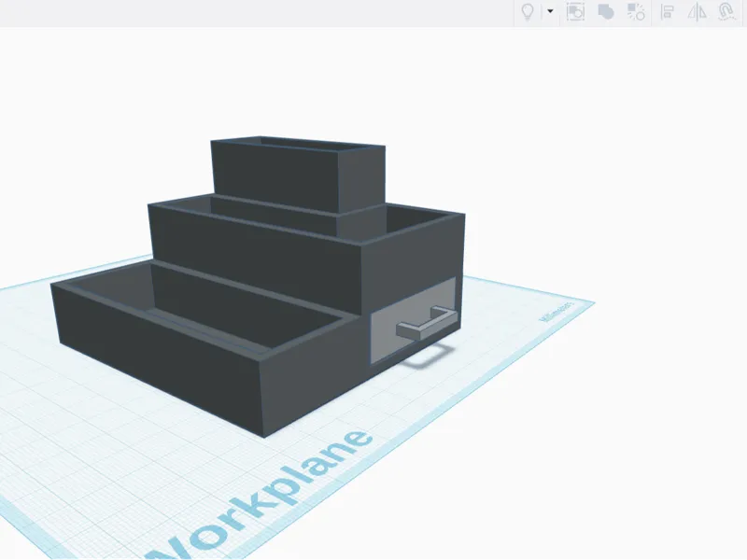Click the Show All lightbulb icon
The width and height of the screenshot is (747, 560).
[528, 12]
